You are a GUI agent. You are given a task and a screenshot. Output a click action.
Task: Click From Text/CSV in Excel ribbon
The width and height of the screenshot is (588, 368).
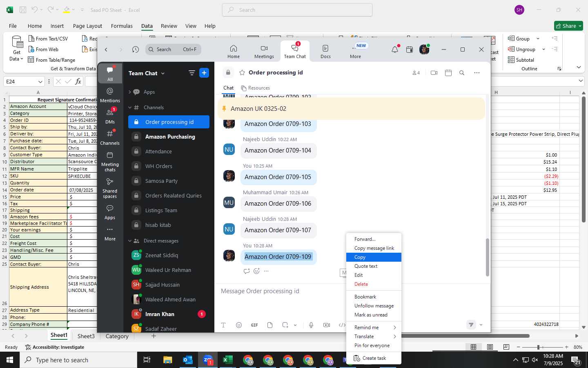[48, 39]
